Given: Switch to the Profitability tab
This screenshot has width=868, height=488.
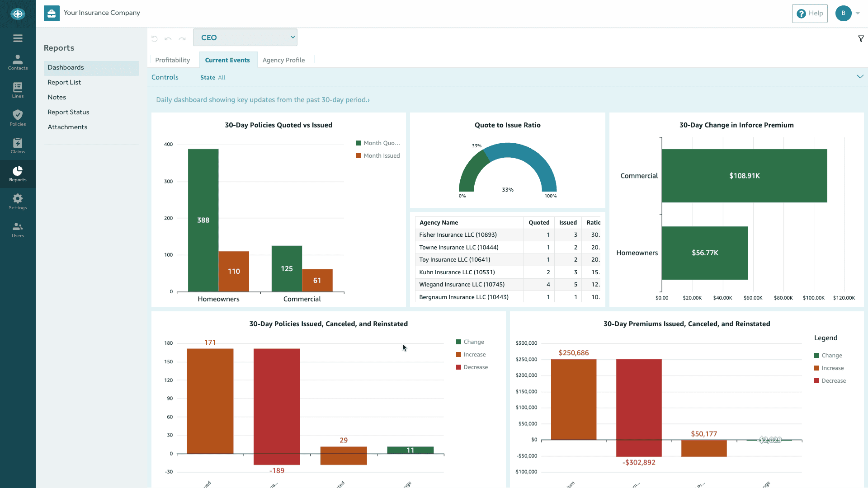Looking at the screenshot, I should pos(172,60).
